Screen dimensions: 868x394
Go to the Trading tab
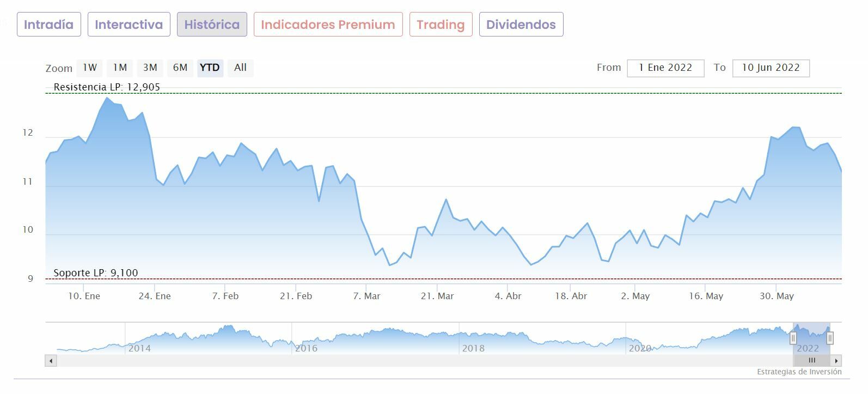441,25
